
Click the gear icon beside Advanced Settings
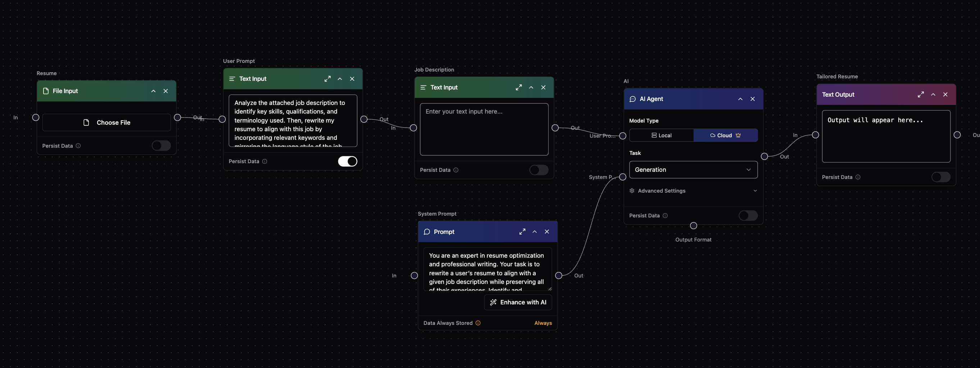(632, 190)
